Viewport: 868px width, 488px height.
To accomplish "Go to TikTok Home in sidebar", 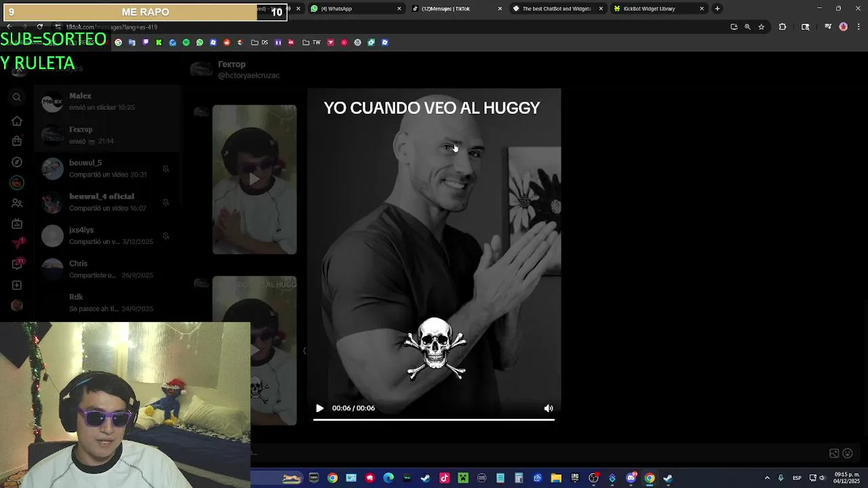I will pyautogui.click(x=17, y=121).
